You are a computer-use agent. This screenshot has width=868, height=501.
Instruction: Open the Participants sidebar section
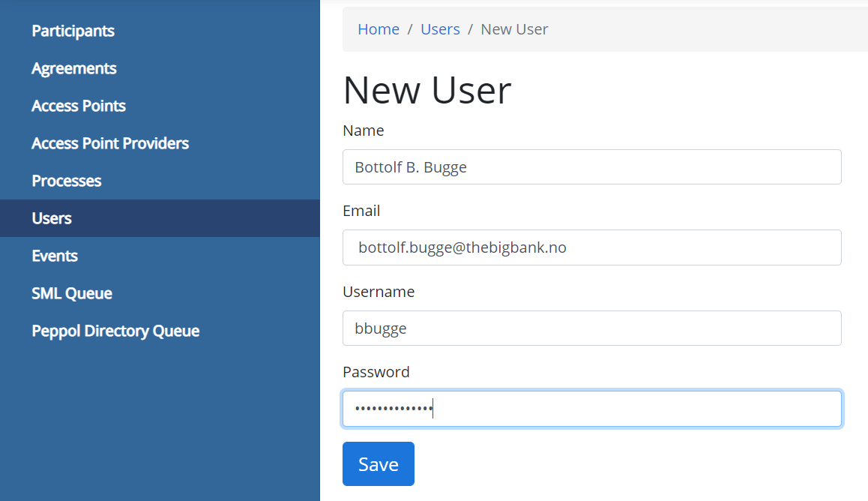point(73,31)
